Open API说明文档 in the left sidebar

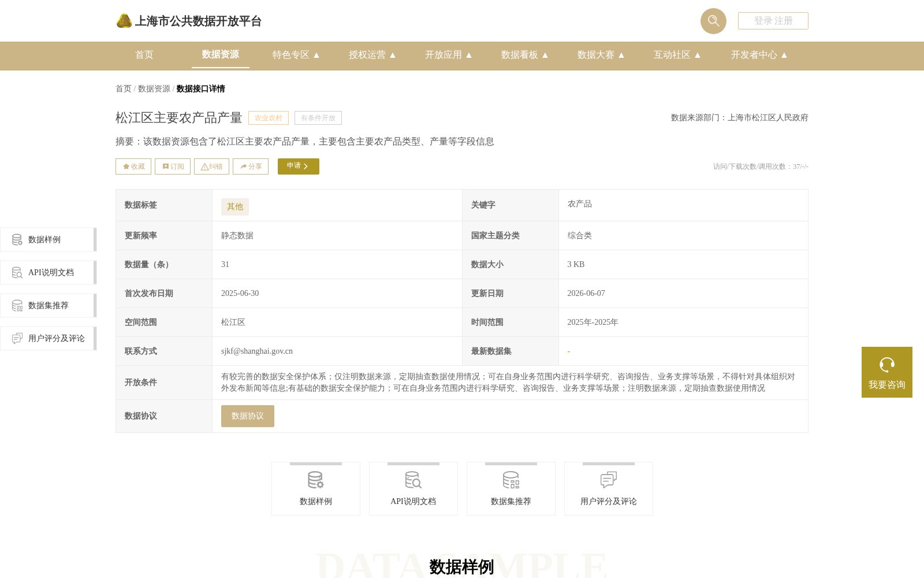click(x=49, y=273)
